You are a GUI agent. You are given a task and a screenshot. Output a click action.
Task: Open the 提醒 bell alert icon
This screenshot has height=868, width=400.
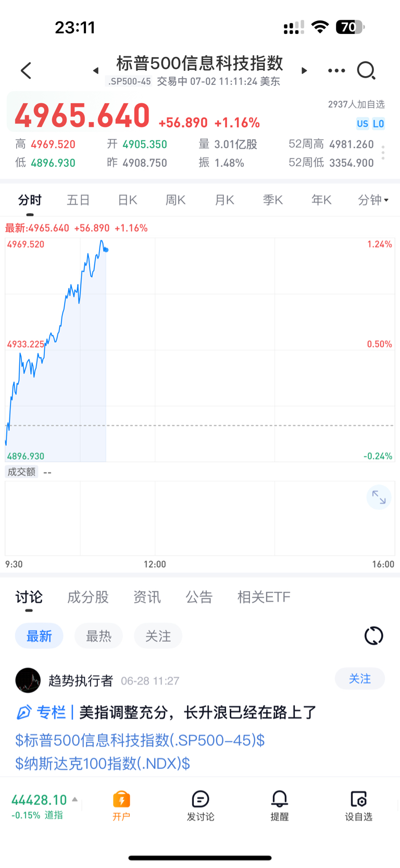click(280, 805)
